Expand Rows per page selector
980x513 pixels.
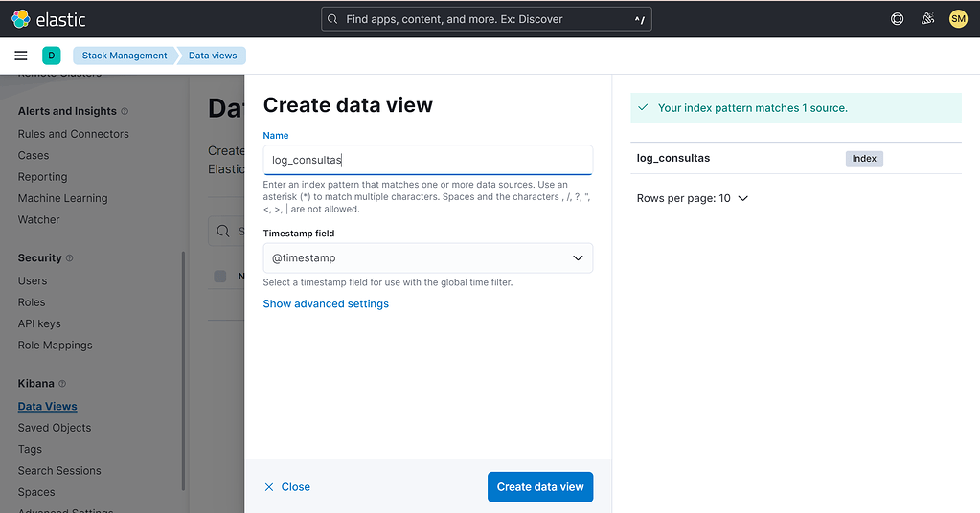(692, 198)
